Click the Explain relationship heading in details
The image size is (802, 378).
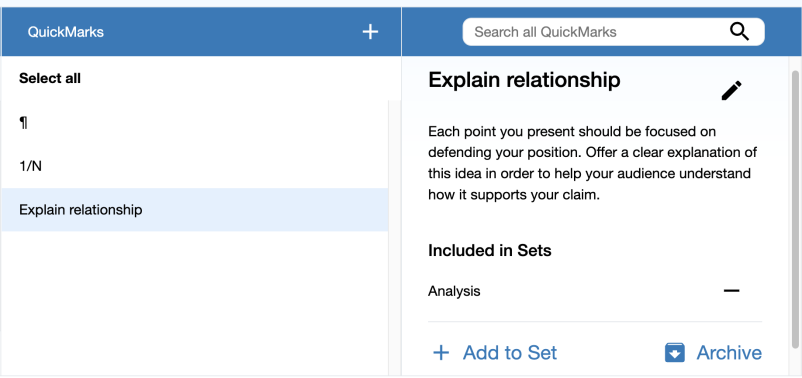point(524,80)
